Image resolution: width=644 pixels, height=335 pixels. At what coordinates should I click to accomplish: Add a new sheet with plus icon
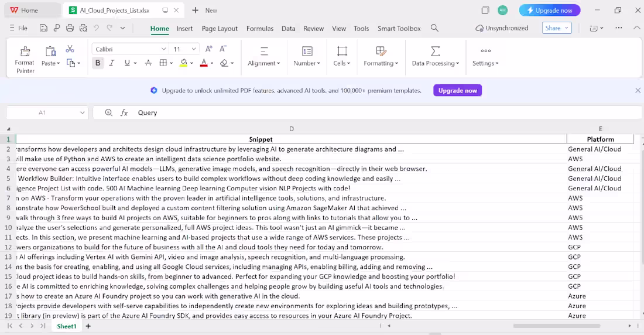(x=88, y=326)
